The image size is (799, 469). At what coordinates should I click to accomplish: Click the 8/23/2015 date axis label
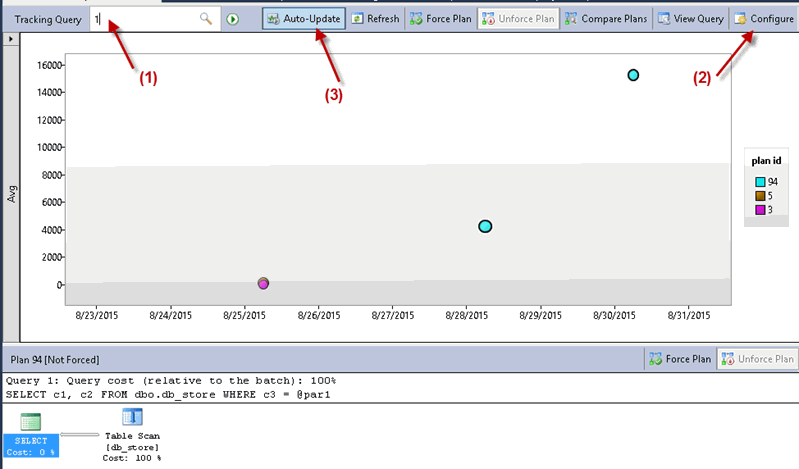coord(97,316)
